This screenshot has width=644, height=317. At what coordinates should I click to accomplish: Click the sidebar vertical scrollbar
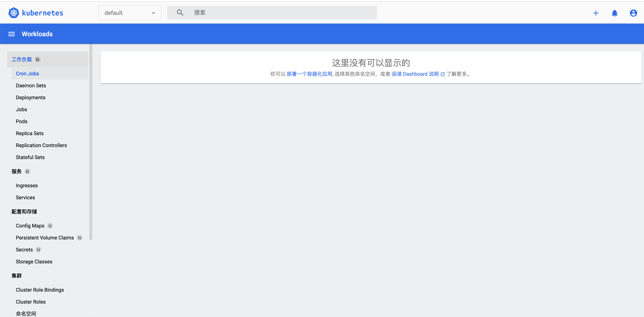(91, 142)
